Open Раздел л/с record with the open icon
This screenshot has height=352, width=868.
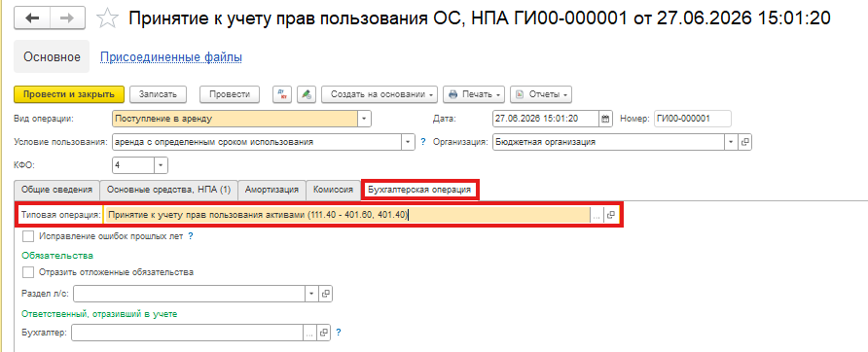coord(326,294)
